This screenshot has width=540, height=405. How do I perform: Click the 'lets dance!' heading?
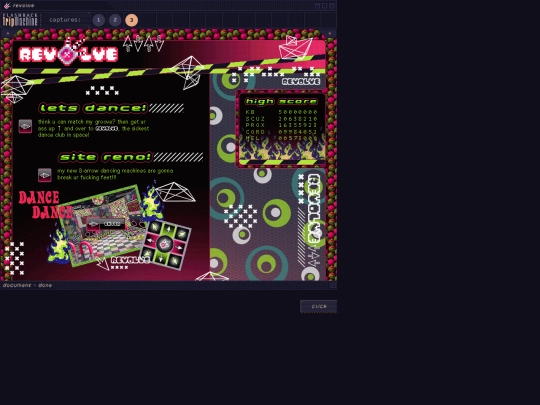(93, 108)
